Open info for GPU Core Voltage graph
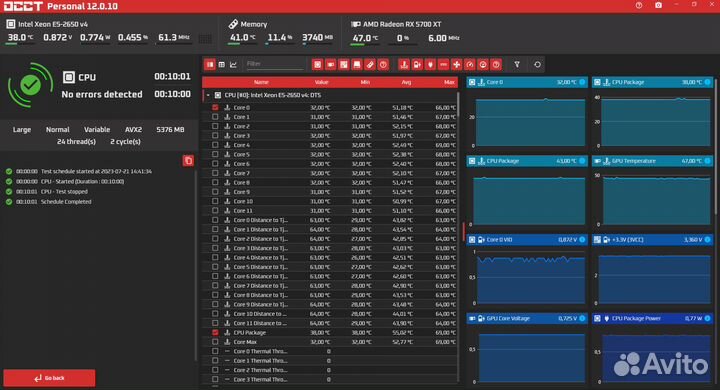 (x=582, y=318)
